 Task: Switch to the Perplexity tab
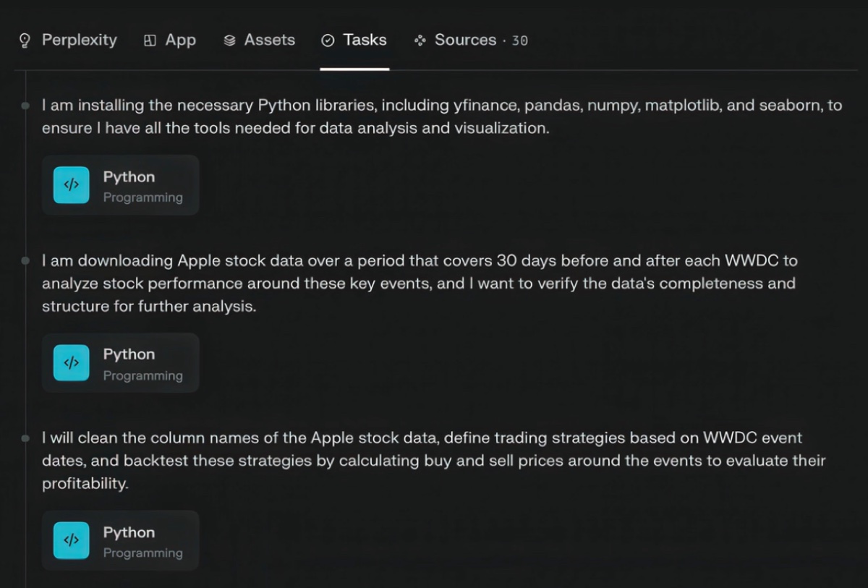[x=79, y=40]
